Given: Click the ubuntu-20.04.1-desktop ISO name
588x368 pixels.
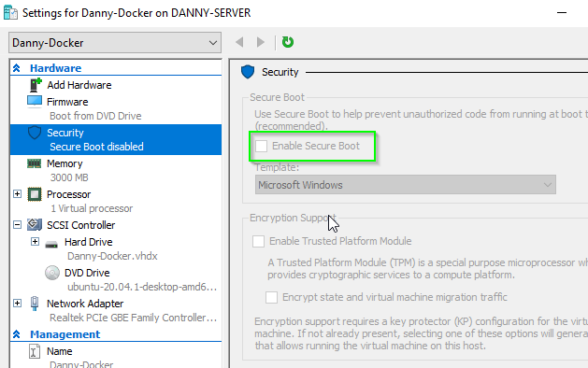Looking at the screenshot, I should click(x=142, y=287).
